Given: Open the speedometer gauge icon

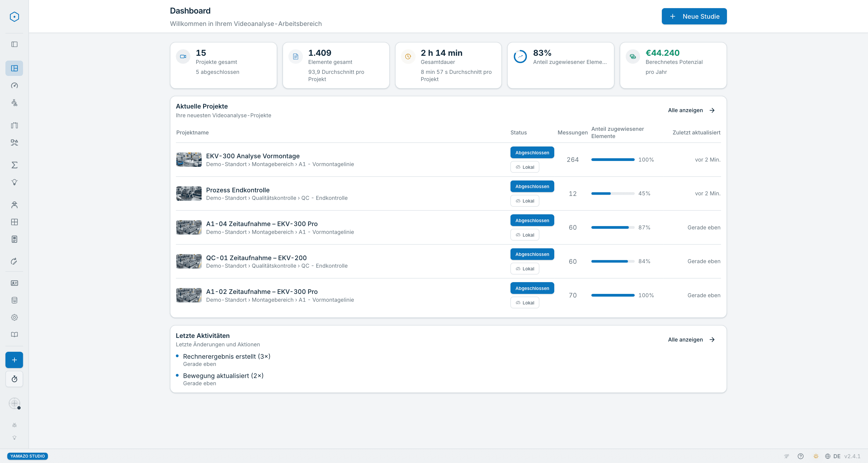Looking at the screenshot, I should click(x=14, y=86).
